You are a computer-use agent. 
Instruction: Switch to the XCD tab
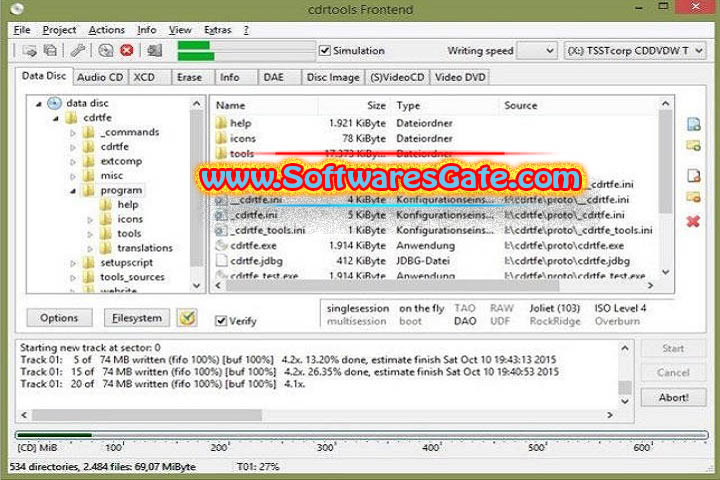click(x=150, y=77)
